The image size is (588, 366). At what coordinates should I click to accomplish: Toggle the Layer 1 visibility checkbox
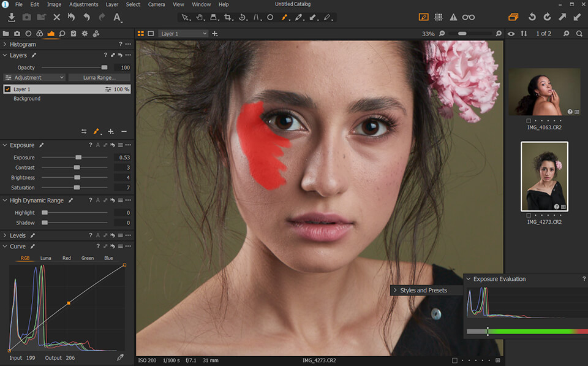click(x=7, y=89)
